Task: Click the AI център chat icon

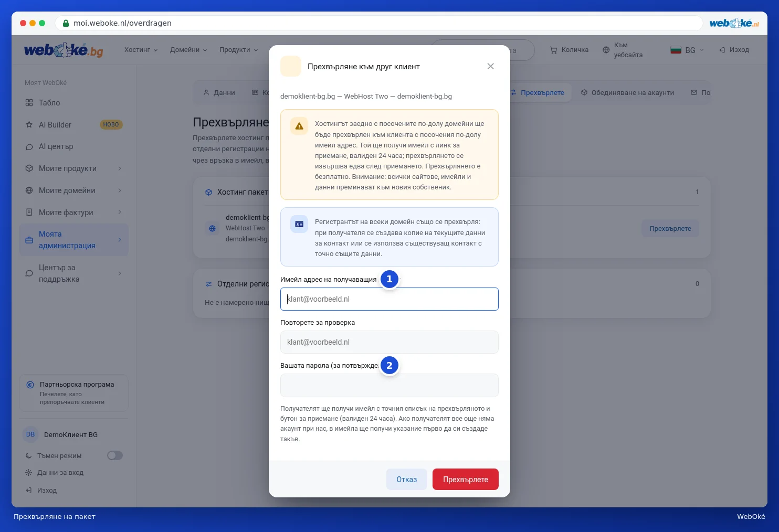Action: [x=29, y=147]
